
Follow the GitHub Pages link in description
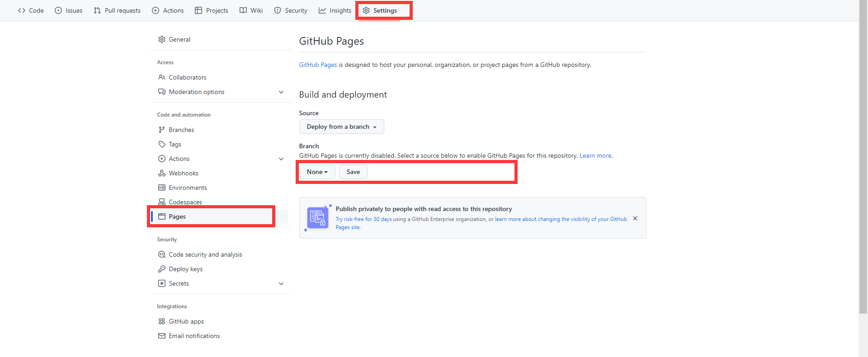point(318,65)
